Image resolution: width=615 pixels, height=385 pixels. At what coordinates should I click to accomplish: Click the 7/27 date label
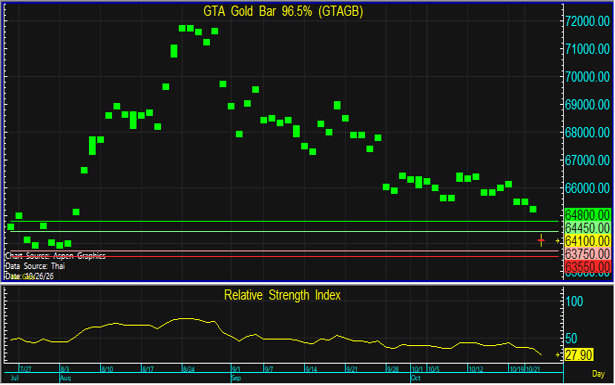coord(25,369)
